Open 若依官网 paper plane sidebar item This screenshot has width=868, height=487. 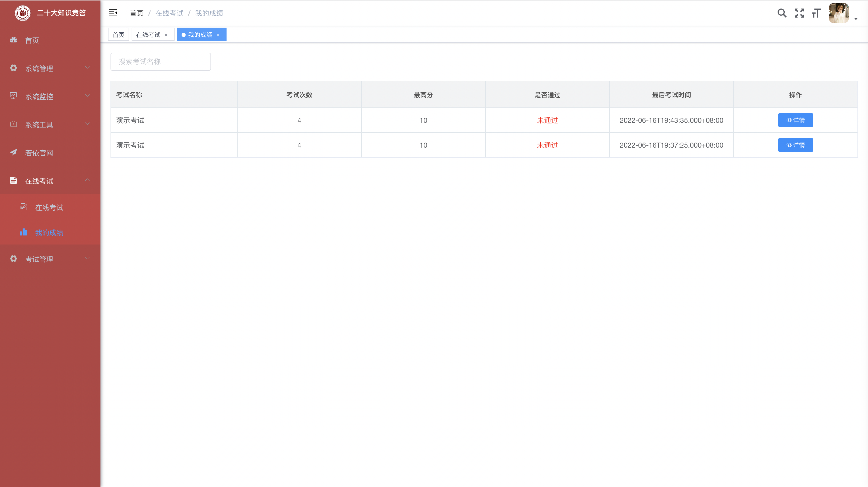coord(39,153)
